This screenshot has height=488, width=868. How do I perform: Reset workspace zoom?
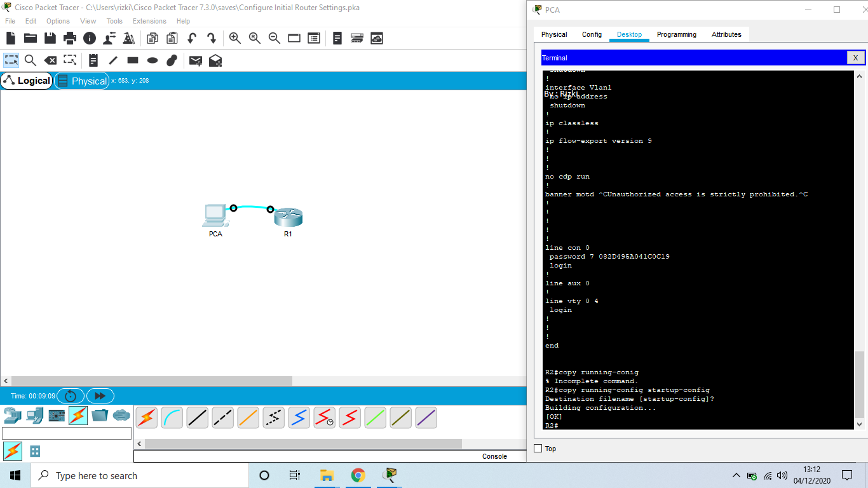255,38
